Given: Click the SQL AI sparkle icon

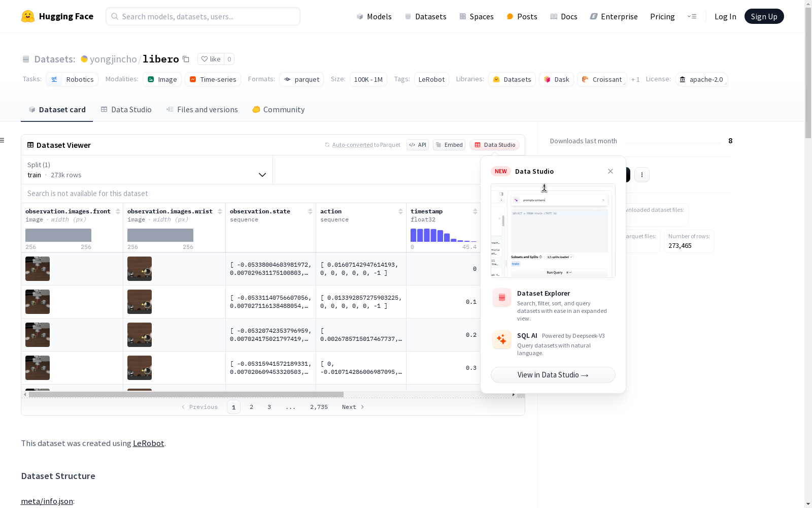Looking at the screenshot, I should coord(502,340).
